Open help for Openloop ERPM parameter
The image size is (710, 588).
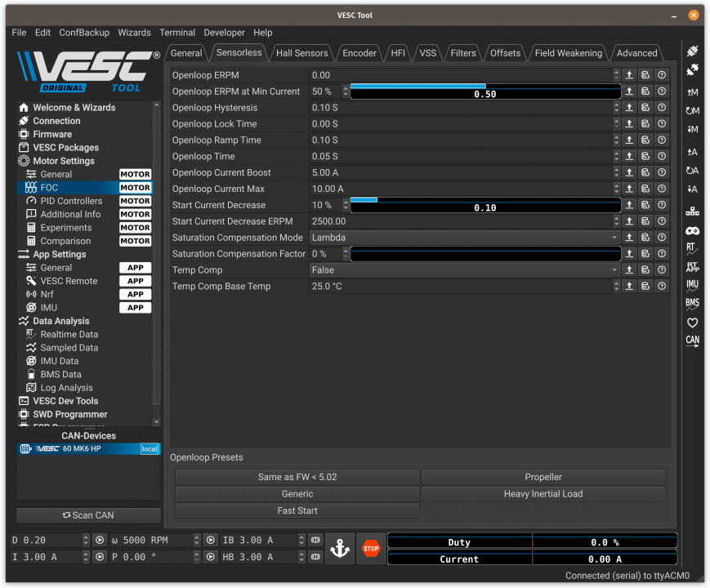coord(662,75)
